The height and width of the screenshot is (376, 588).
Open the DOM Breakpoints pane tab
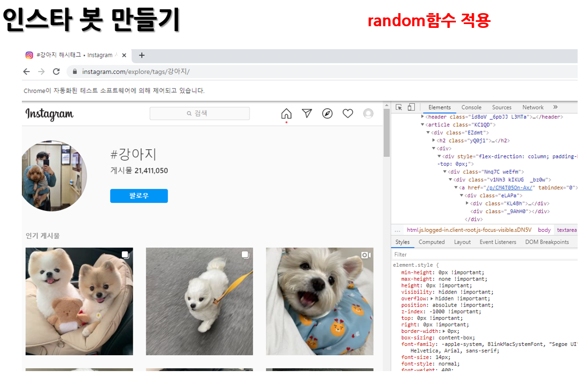(547, 242)
